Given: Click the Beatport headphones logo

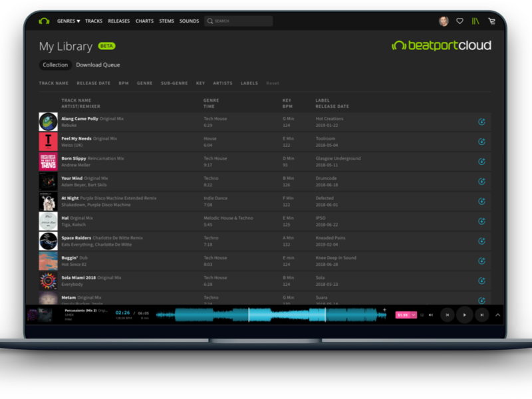Looking at the screenshot, I should (x=44, y=21).
